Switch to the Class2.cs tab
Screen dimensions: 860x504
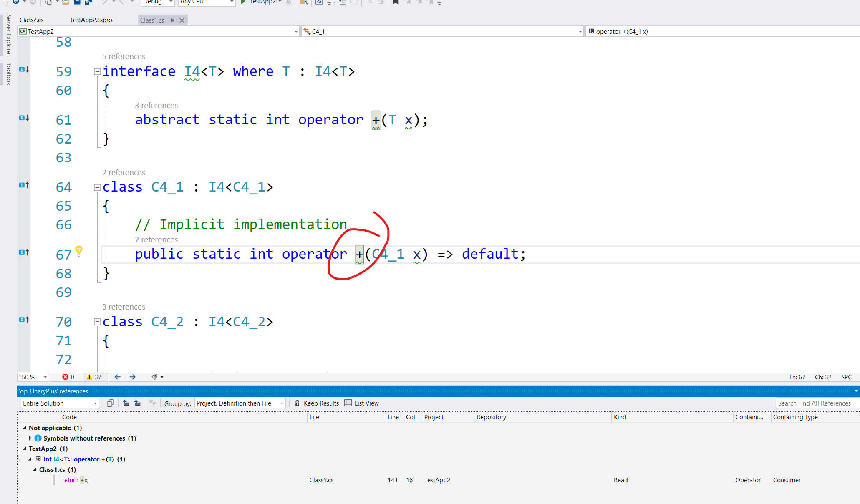tap(32, 20)
